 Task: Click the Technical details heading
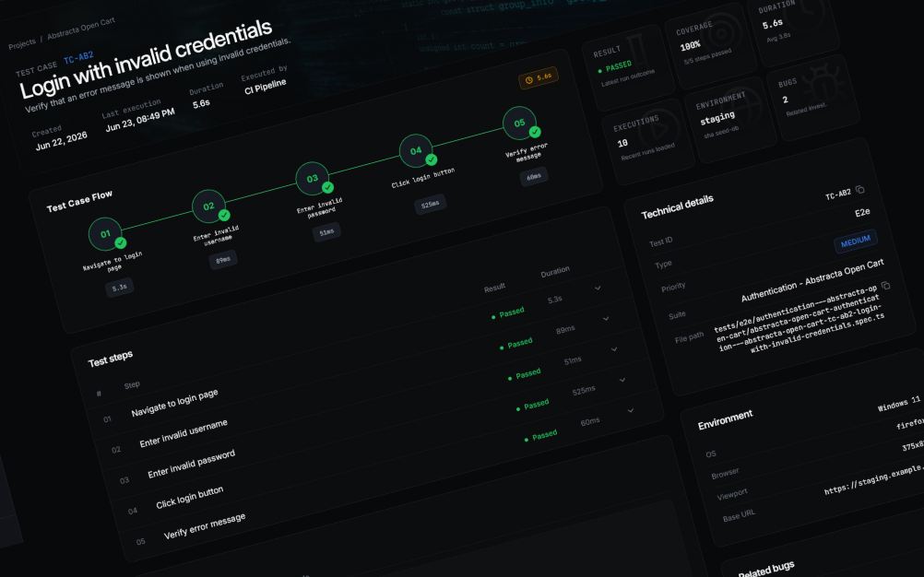[677, 206]
